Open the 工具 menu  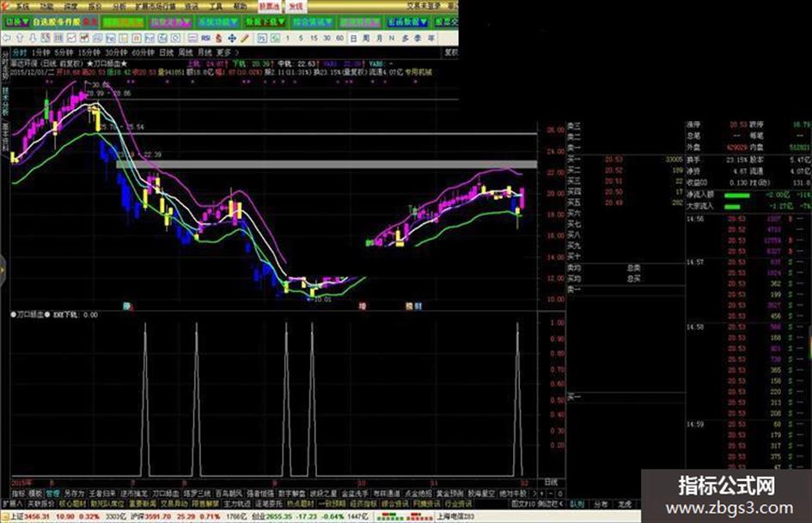click(216, 7)
